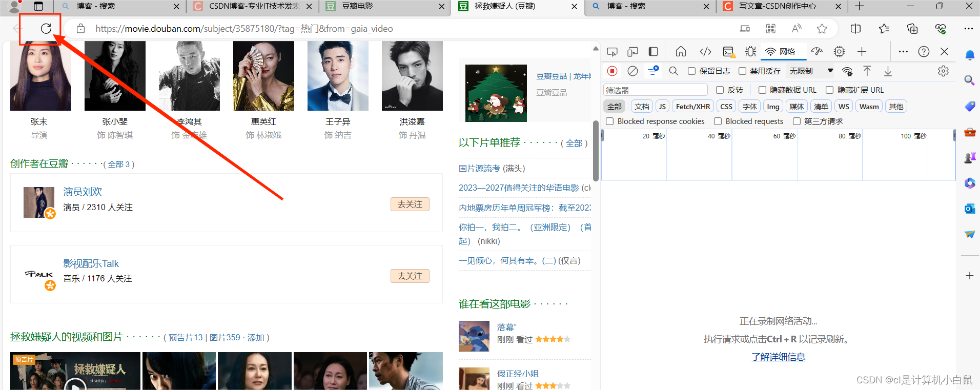This screenshot has height=390, width=980.
Task: Open the Performance gauge panel
Action: [x=816, y=51]
